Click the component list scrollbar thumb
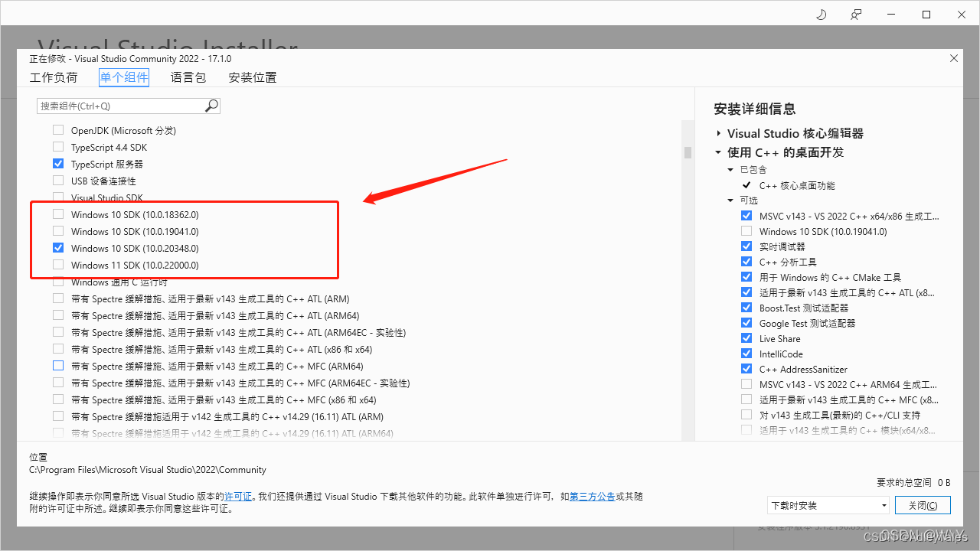980x551 pixels. (x=688, y=152)
